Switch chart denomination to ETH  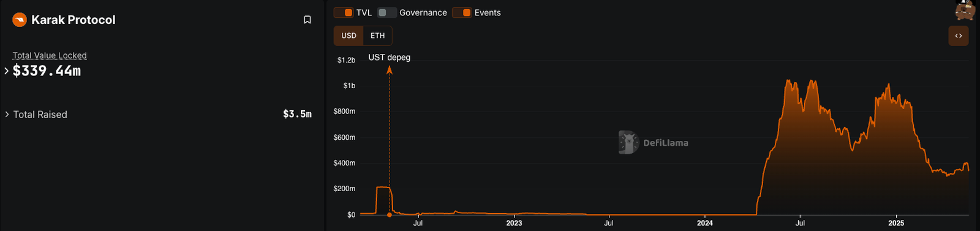click(377, 36)
